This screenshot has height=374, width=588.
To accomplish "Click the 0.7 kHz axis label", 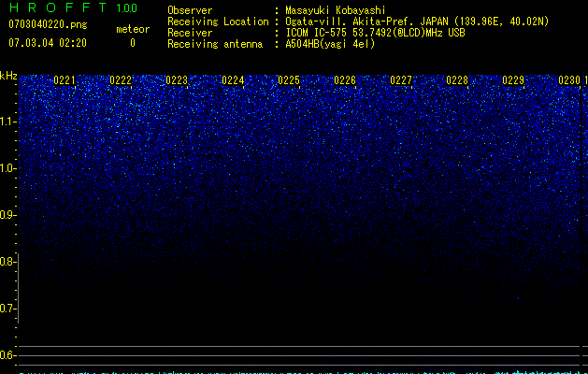I will pyautogui.click(x=7, y=309).
